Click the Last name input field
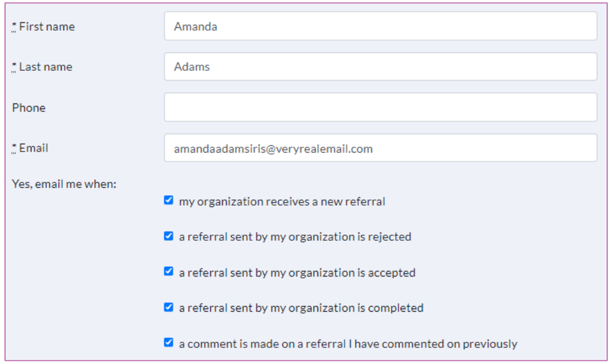Image resolution: width=611 pixels, height=364 pixels. (x=380, y=67)
